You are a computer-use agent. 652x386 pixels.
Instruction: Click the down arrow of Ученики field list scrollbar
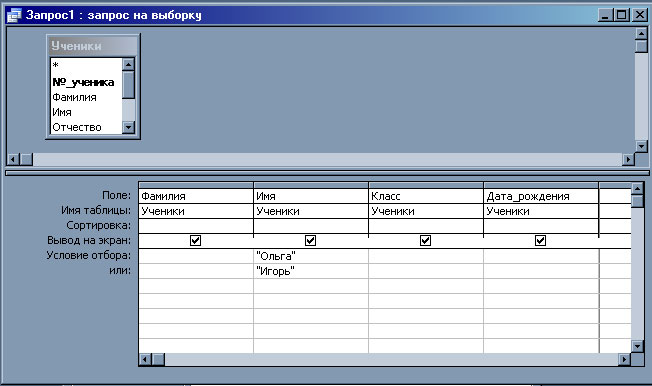coord(128,127)
